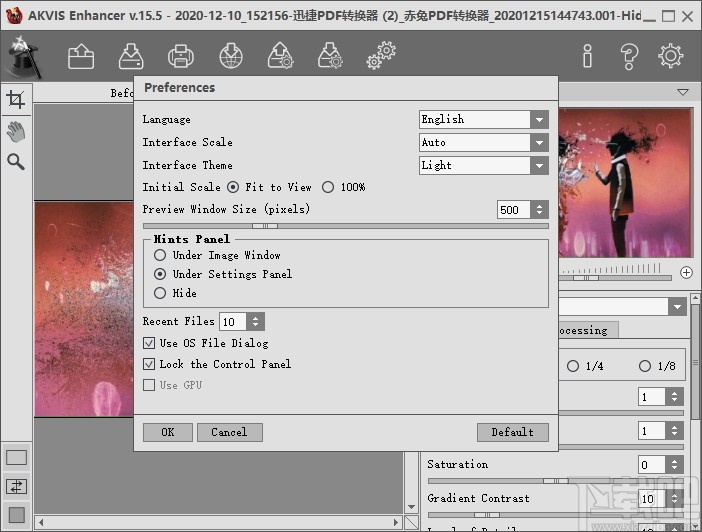
Task: Click the AKVIS Enhancer magic hat logo
Action: pos(22,57)
